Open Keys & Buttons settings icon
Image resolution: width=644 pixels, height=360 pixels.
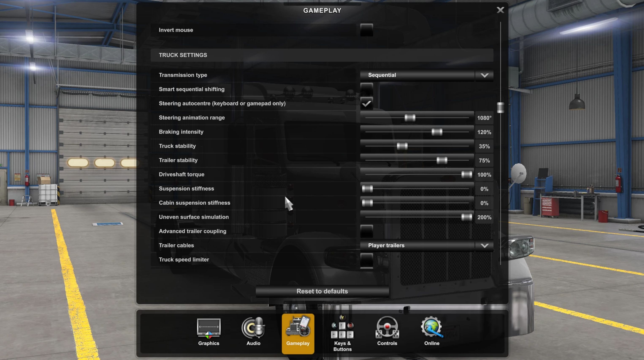[342, 328]
